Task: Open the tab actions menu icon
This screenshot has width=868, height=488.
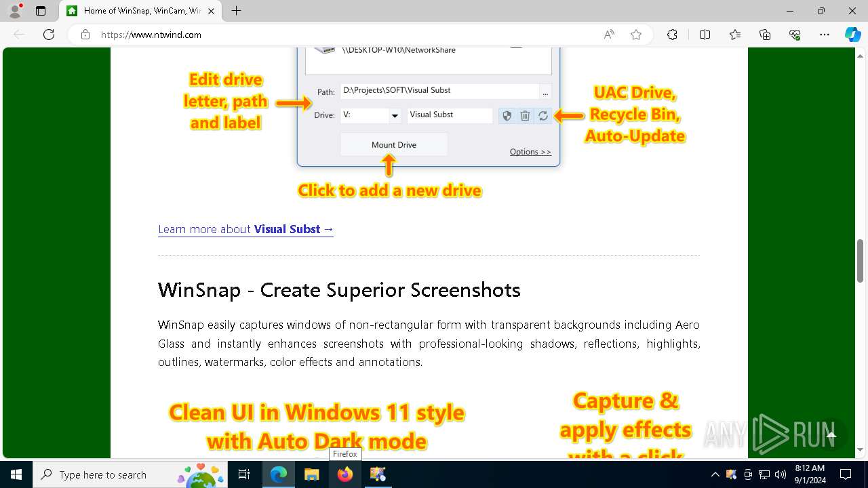Action: [41, 11]
